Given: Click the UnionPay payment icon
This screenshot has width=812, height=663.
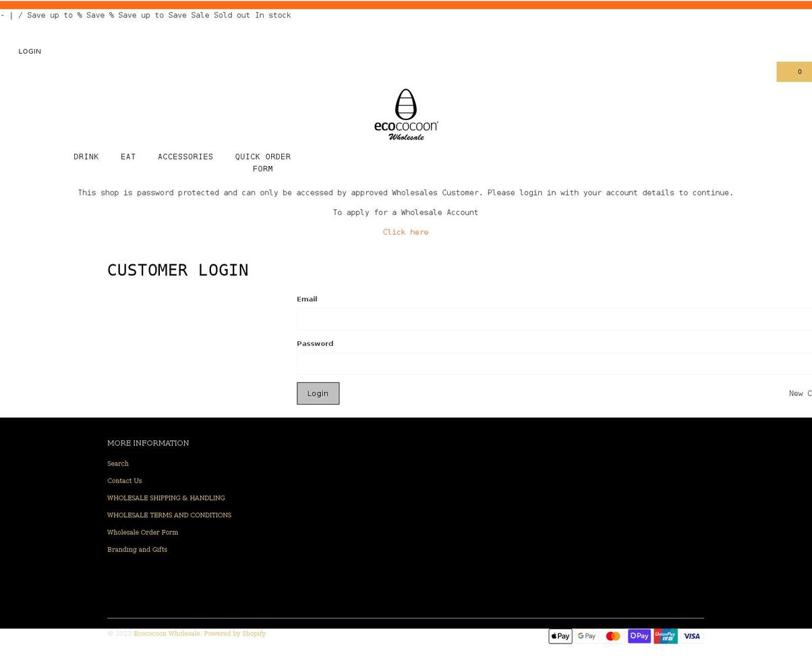Looking at the screenshot, I should (x=666, y=636).
